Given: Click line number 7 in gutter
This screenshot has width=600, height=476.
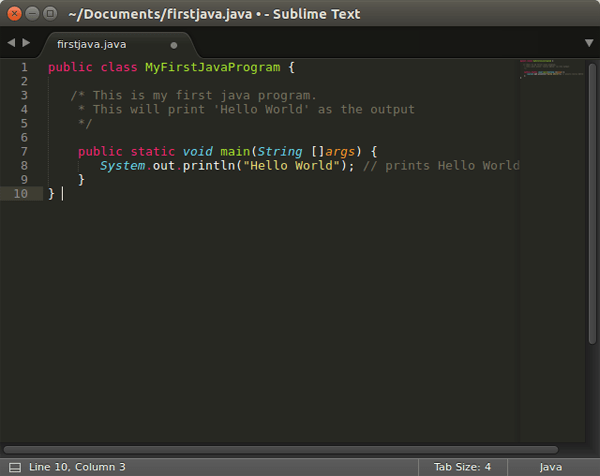Looking at the screenshot, I should (x=24, y=152).
